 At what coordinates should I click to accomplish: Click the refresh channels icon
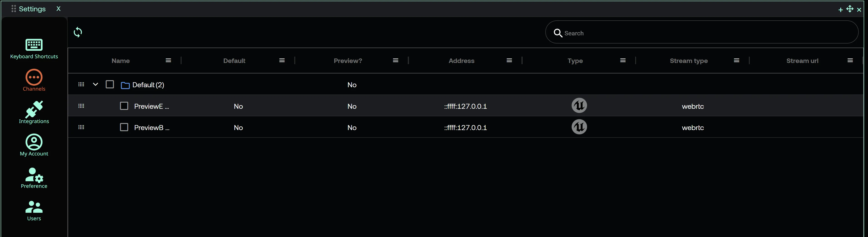pos(78,32)
